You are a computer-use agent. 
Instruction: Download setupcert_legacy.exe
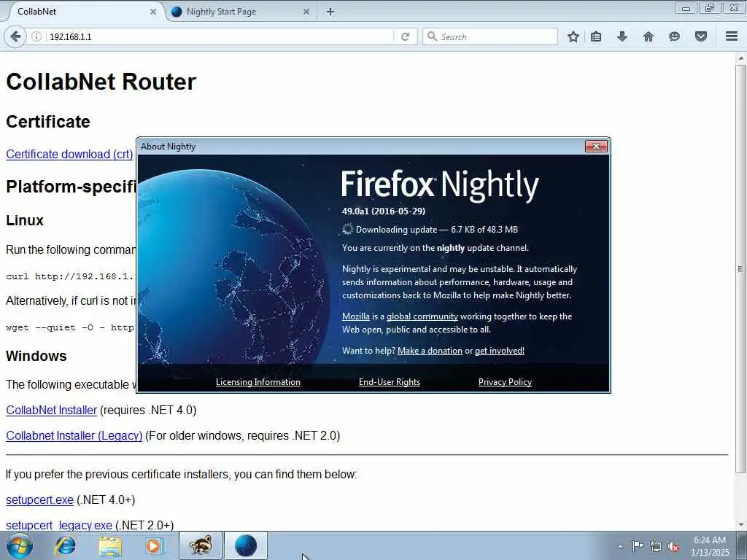click(59, 525)
